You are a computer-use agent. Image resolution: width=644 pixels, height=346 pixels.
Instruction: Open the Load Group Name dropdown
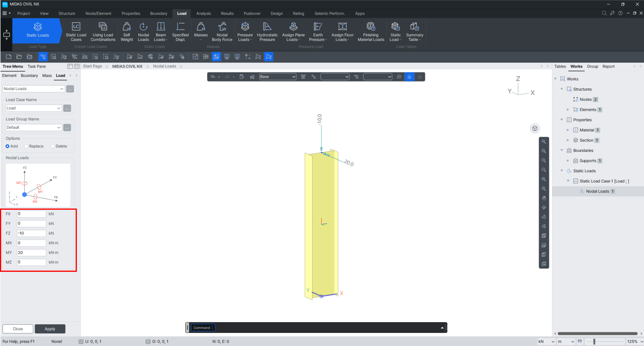[x=34, y=127]
